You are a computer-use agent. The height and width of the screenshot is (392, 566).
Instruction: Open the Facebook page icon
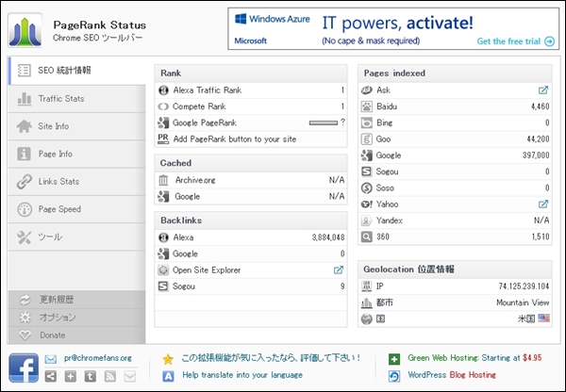[x=24, y=367]
